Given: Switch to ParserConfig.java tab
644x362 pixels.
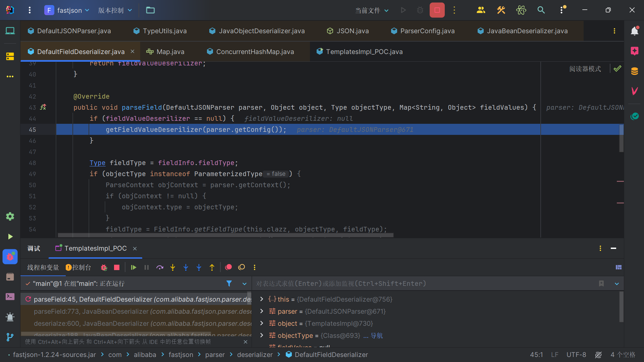Looking at the screenshot, I should (x=423, y=31).
